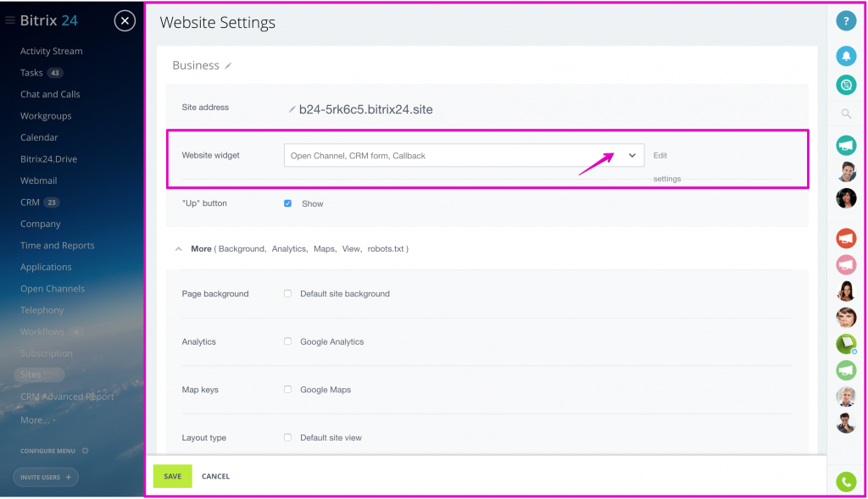The height and width of the screenshot is (499, 868).
Task: Open Applications in sidebar
Action: coord(46,267)
